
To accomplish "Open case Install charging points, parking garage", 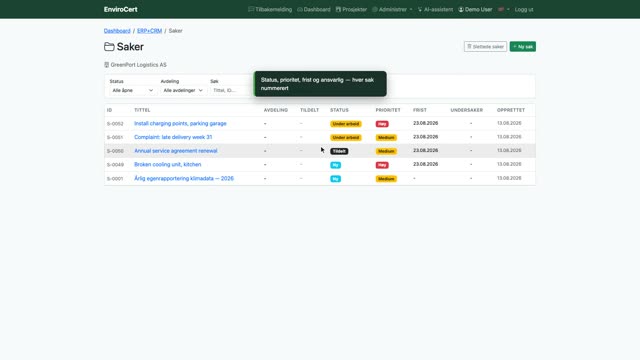I will (x=180, y=123).
